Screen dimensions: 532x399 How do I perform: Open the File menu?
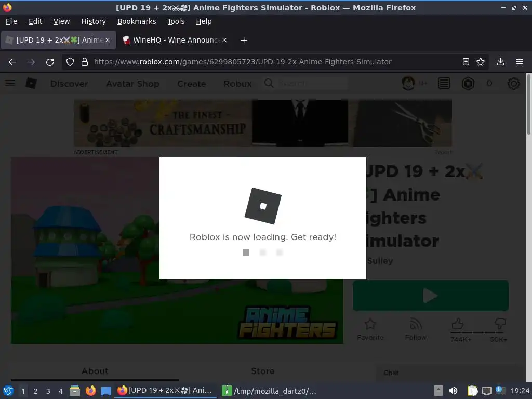point(11,21)
